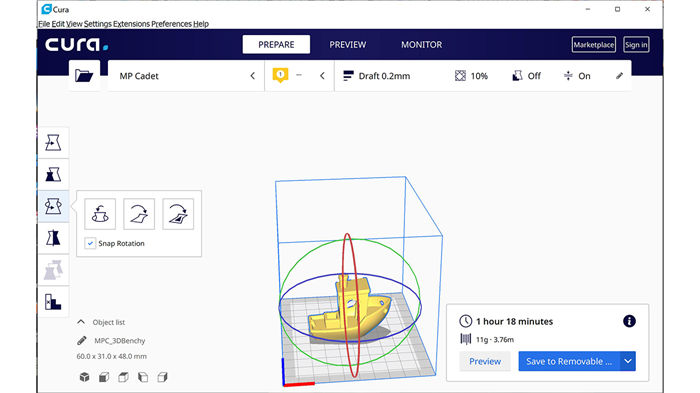
Task: Collapse the Object list chevron
Action: pyautogui.click(x=81, y=322)
